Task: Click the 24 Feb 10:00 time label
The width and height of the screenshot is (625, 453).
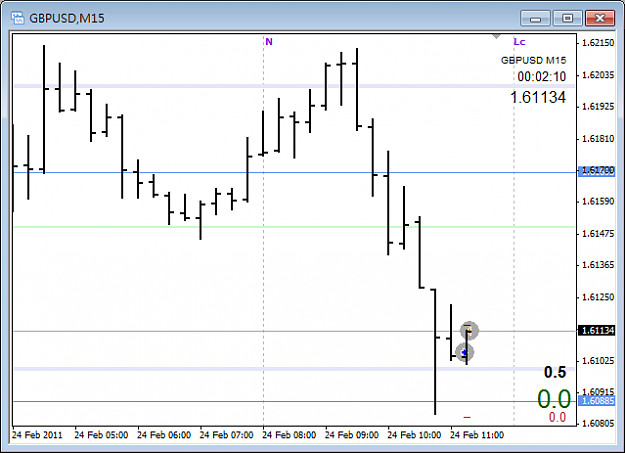Action: tap(414, 435)
